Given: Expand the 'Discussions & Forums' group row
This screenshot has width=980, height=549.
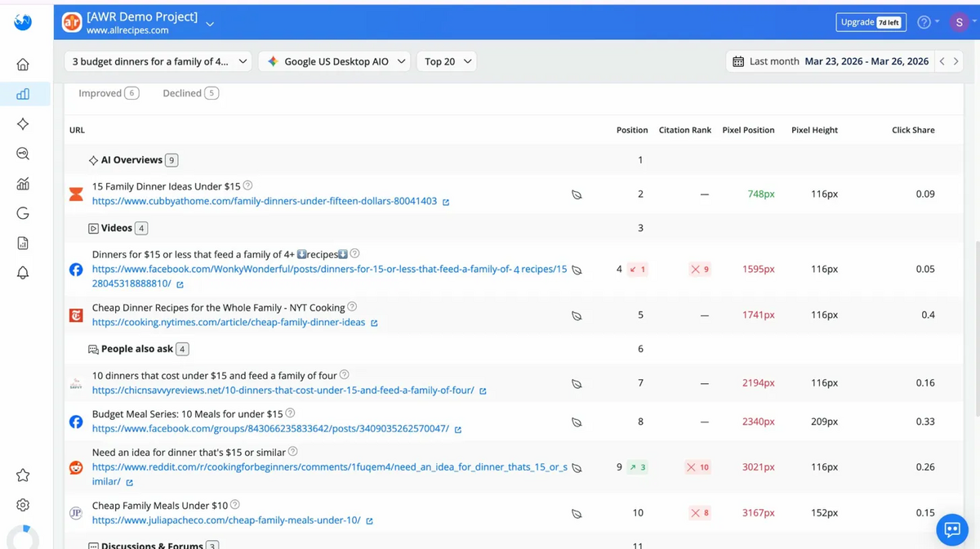Looking at the screenshot, I should [x=514, y=542].
